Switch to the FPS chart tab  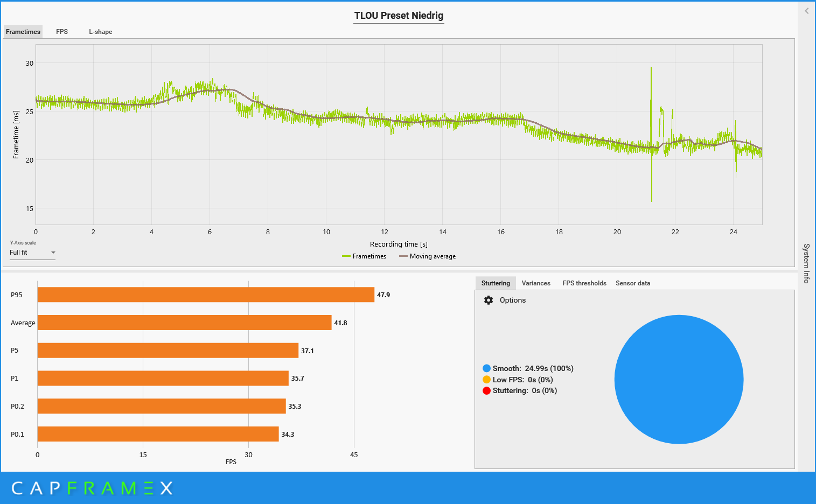click(62, 32)
